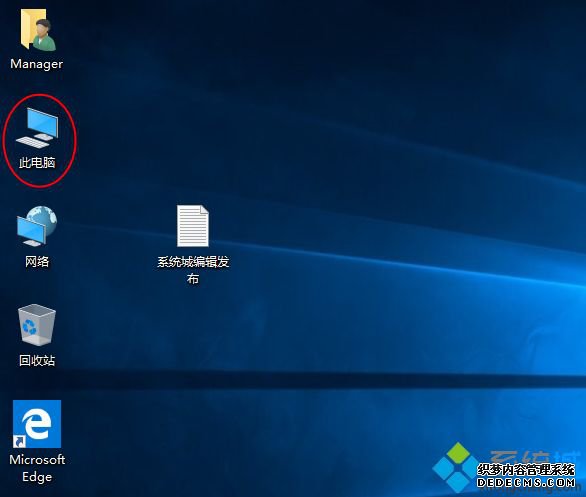Viewport: 586px width, 497px height.
Task: Click the Microsoft Edge label text
Action: 37,468
